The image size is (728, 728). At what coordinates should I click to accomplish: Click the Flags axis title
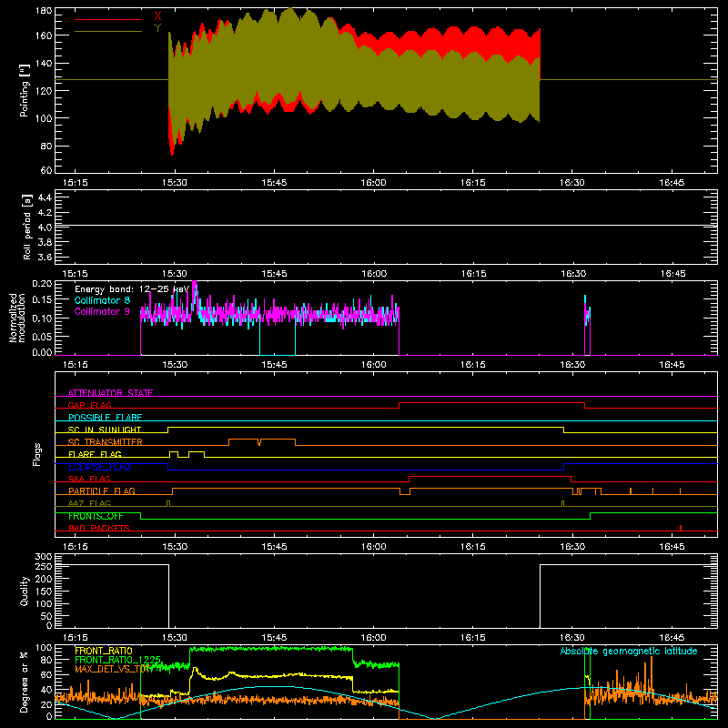(x=37, y=455)
